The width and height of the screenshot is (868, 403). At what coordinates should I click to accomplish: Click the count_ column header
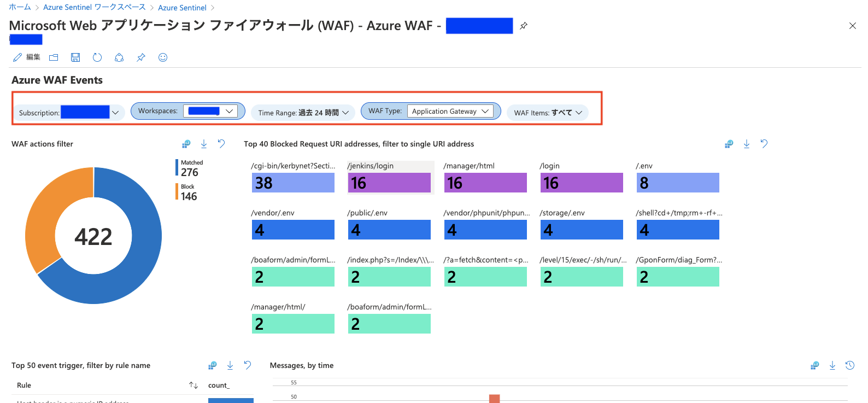(219, 386)
